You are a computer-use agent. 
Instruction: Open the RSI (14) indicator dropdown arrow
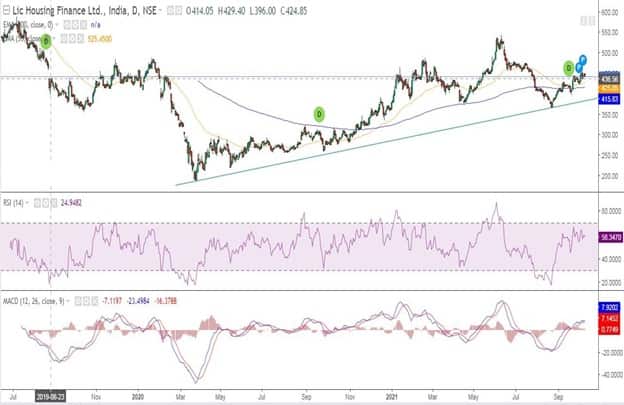click(27, 203)
